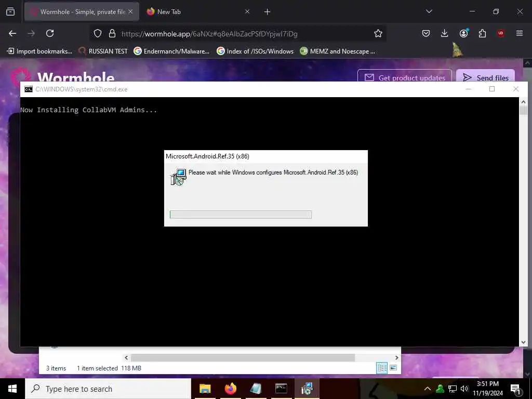Click cmd.exe vertical scrollbar up arrow
This screenshot has width=532, height=399.
click(523, 101)
